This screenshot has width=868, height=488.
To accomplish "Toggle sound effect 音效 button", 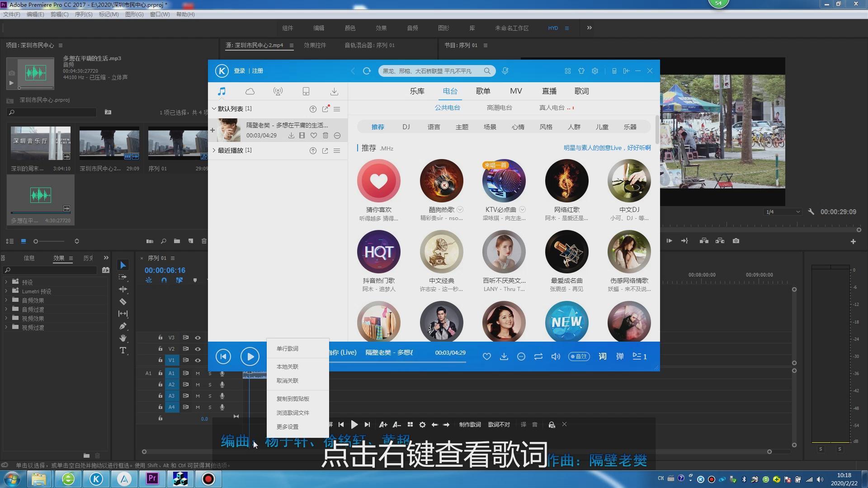I will pyautogui.click(x=579, y=357).
